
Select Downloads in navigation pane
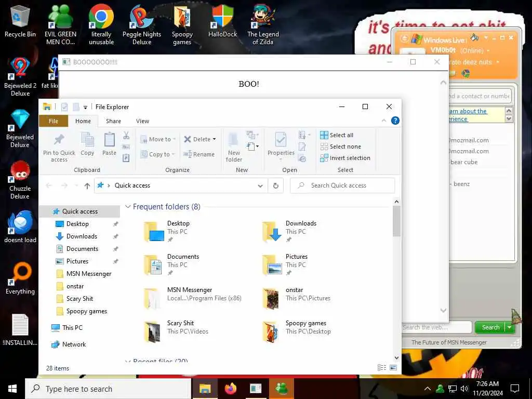82,236
